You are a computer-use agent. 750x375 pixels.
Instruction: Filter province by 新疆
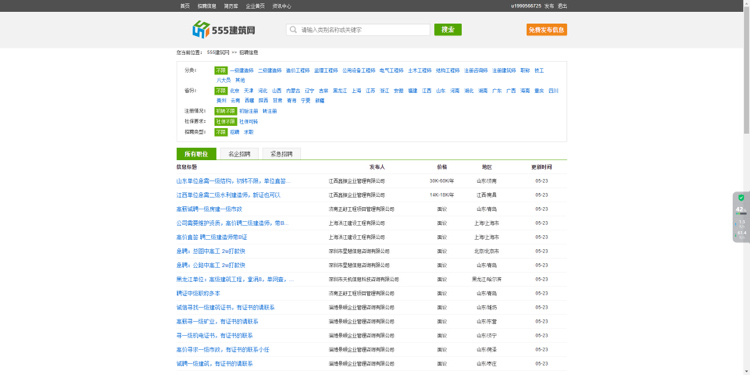point(320,100)
